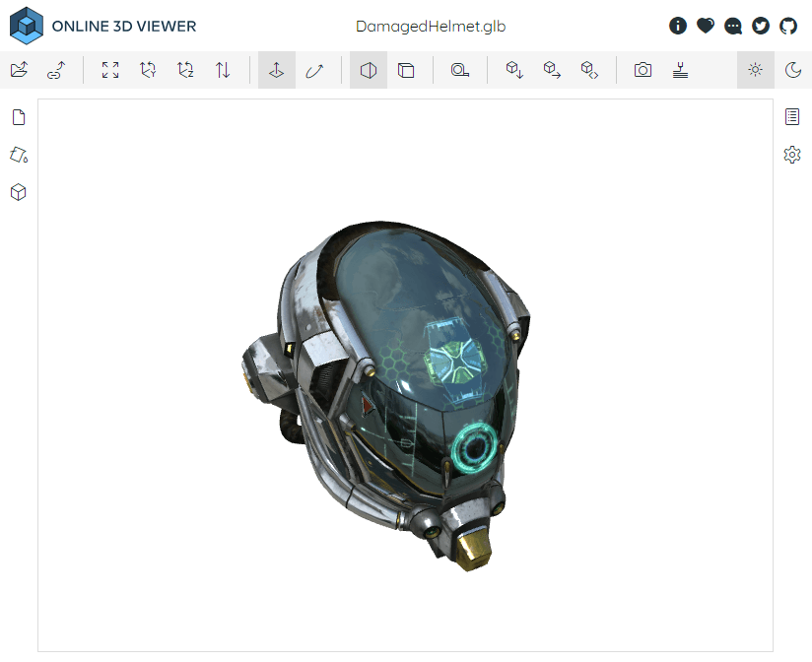This screenshot has width=812, height=662.
Task: Load a model from a URL
Action: tap(55, 70)
